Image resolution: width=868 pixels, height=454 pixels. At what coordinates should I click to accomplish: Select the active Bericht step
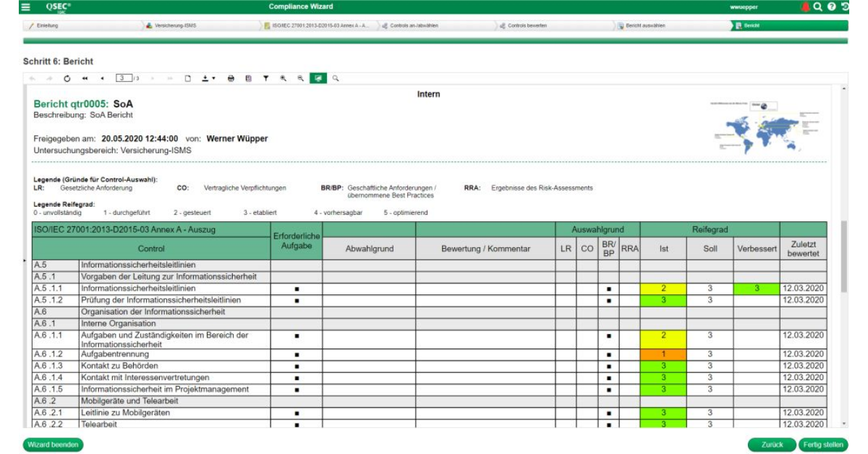pyautogui.click(x=788, y=25)
